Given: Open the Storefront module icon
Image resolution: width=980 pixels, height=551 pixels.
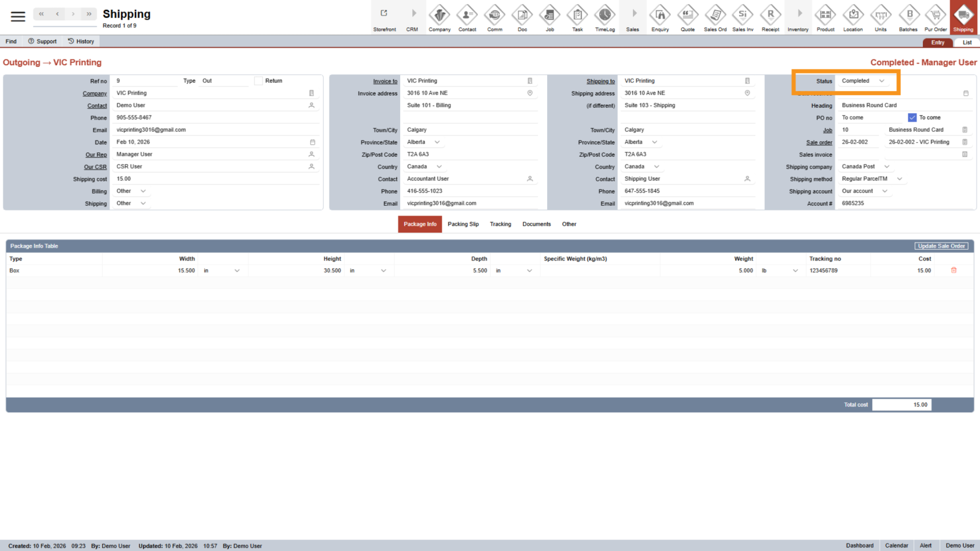Looking at the screenshot, I should [384, 17].
